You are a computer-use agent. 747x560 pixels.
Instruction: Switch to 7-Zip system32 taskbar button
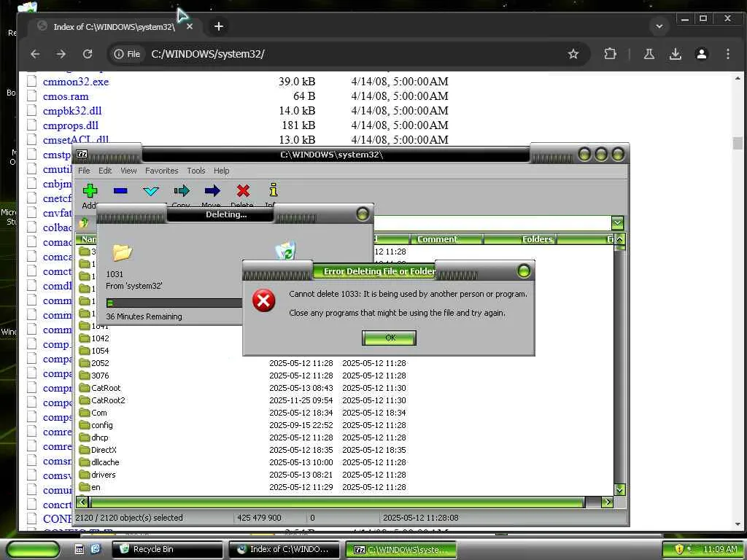point(400,549)
